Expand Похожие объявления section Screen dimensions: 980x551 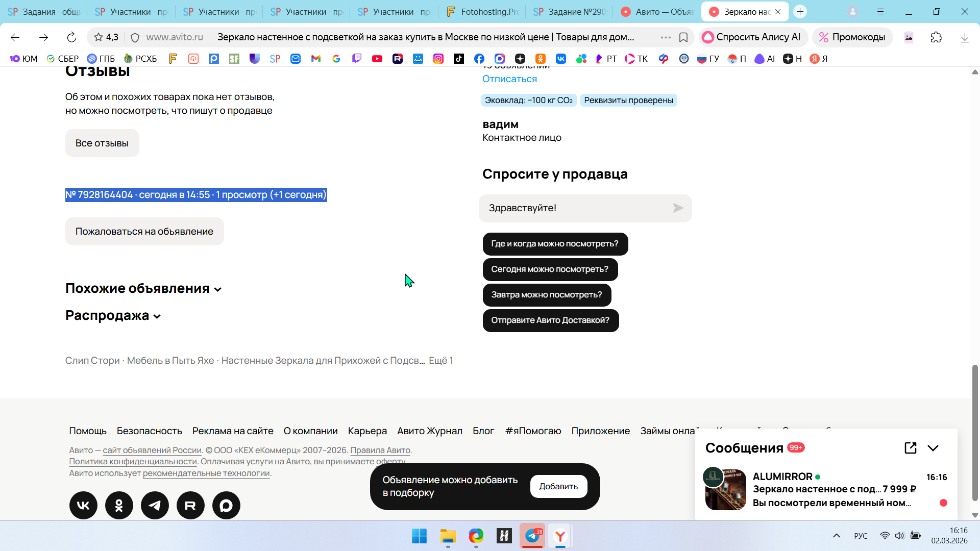(x=143, y=288)
